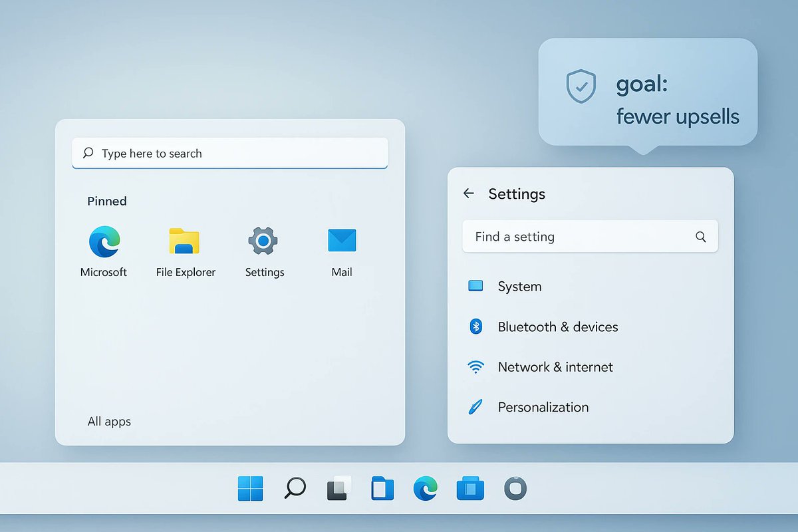Screen dimensions: 798x532
Task: Launch Edge from the taskbar
Action: point(426,489)
